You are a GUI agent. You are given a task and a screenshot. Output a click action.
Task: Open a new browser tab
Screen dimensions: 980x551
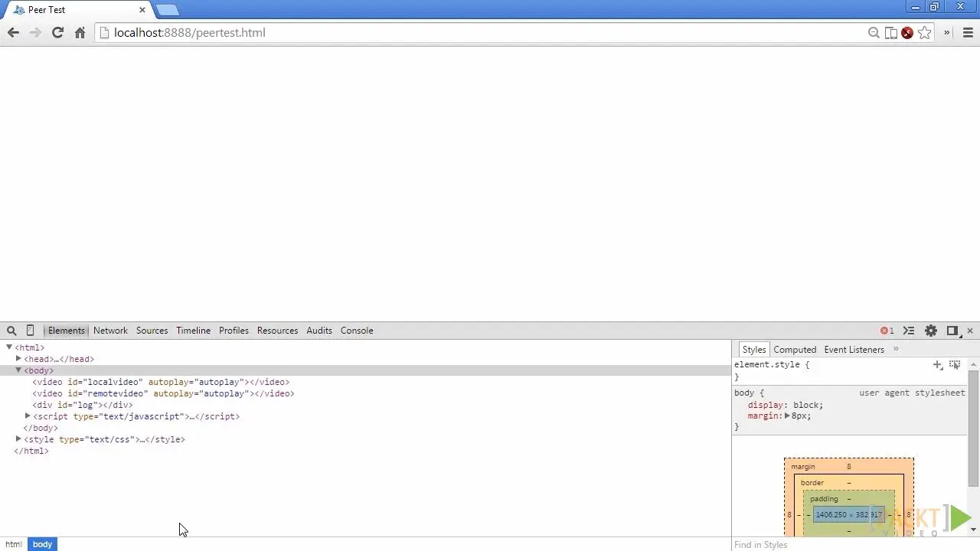(x=167, y=10)
